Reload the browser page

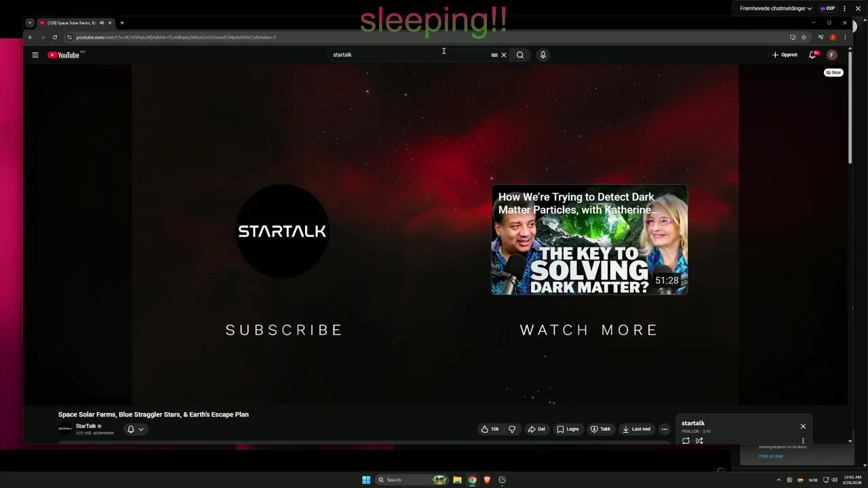[x=55, y=37]
